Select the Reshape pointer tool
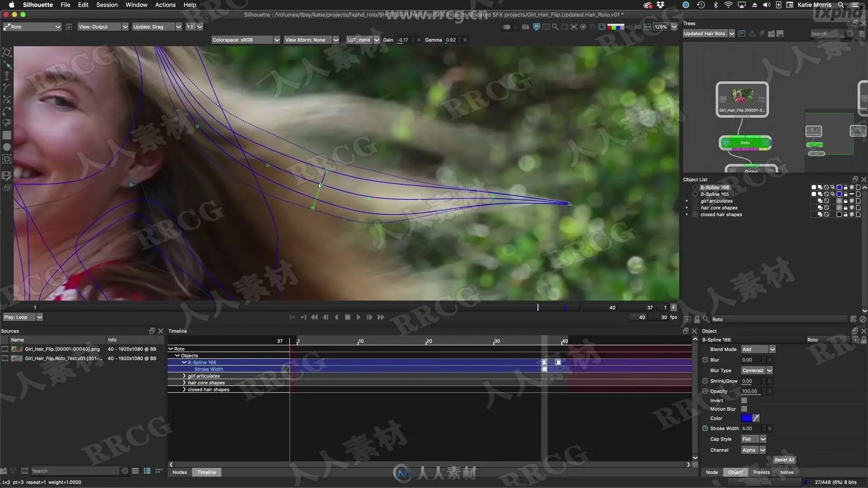 (7, 65)
